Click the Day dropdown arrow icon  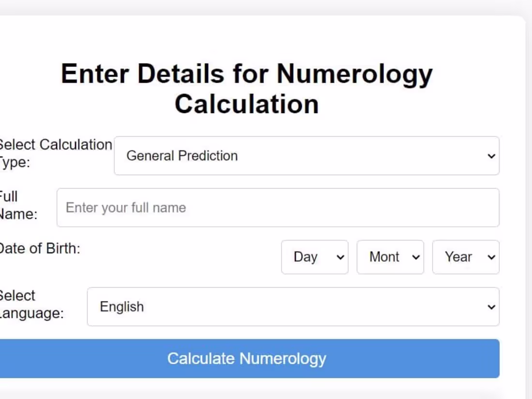pyautogui.click(x=340, y=257)
